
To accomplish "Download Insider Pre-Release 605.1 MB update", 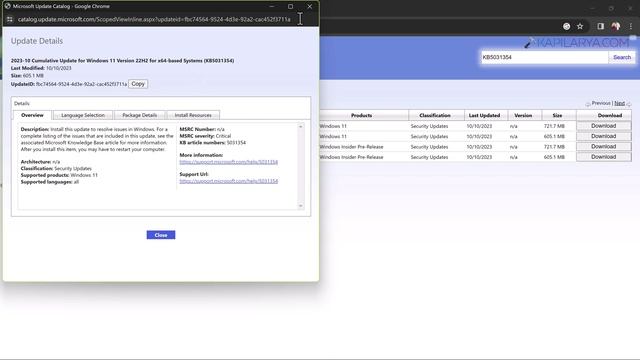I will tap(604, 157).
